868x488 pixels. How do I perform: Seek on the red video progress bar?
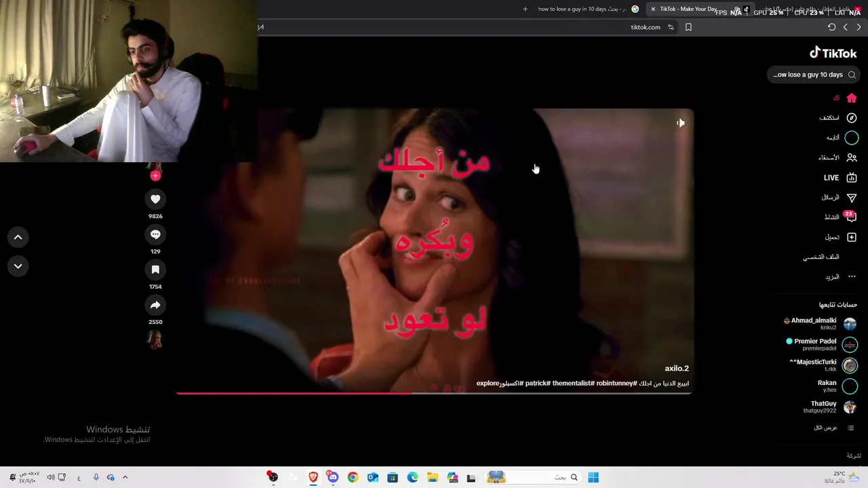click(434, 392)
